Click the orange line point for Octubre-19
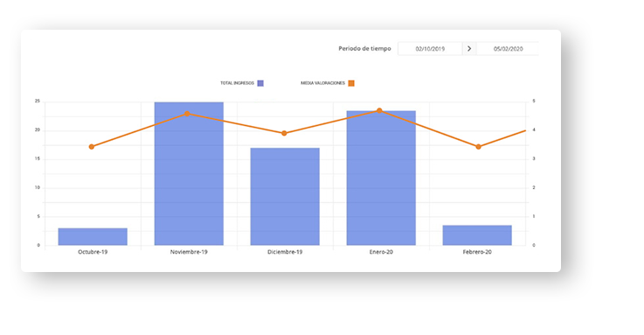The width and height of the screenshot is (644, 335). 92,147
